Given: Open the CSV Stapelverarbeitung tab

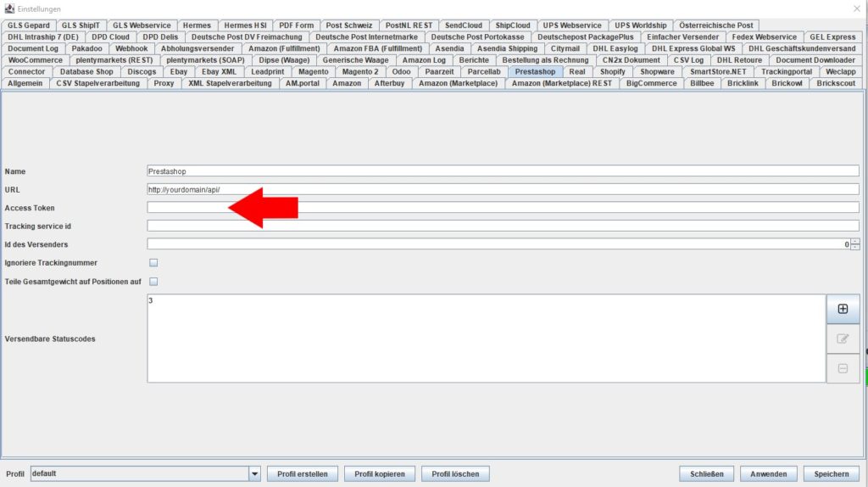Looking at the screenshot, I should point(98,83).
